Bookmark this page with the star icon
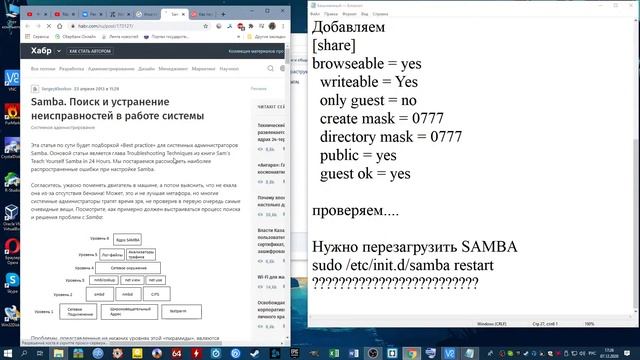This screenshot has height=360, width=640. 206,26
